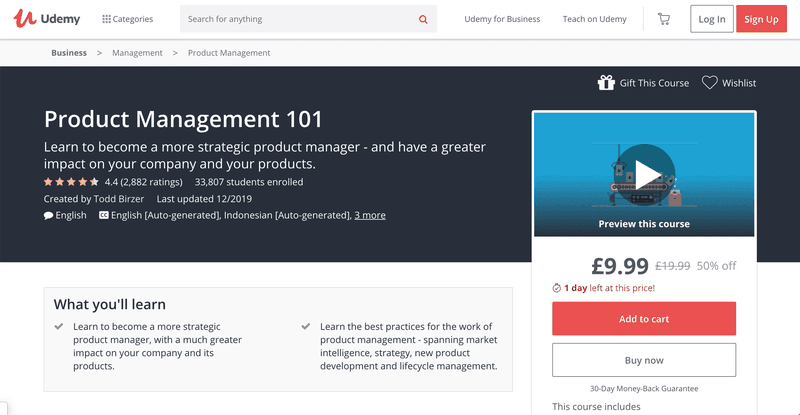Click the Wishlist heart icon
Viewport: 800px width, 415px height.
(710, 82)
